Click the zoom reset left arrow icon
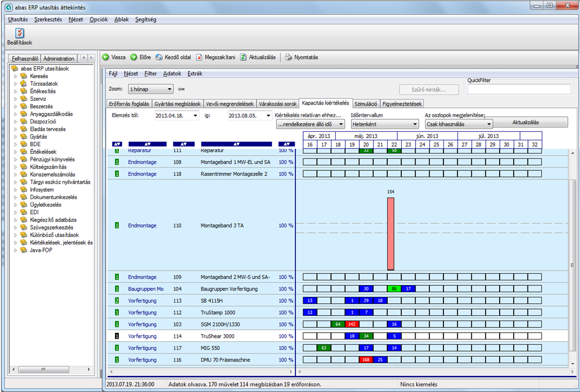 tap(181, 89)
